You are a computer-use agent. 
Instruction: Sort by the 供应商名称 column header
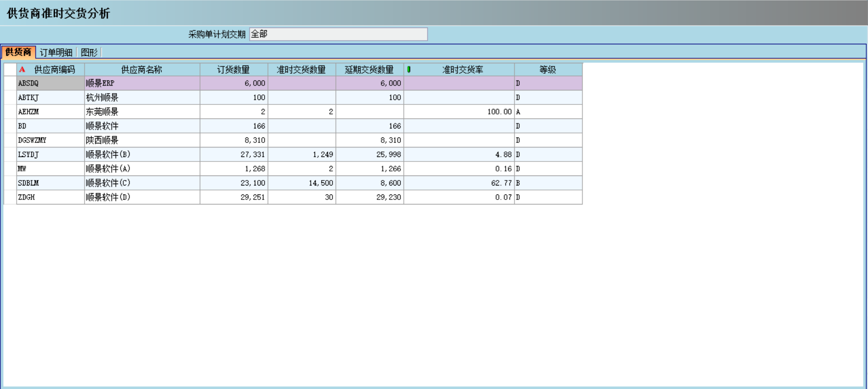pyautogui.click(x=142, y=70)
